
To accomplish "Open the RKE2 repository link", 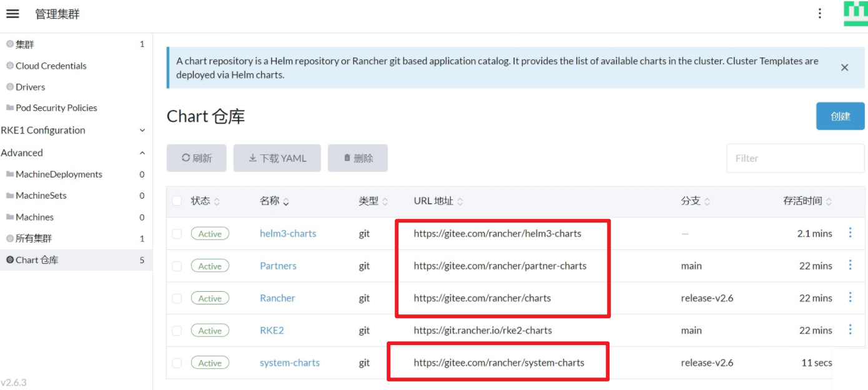I will coord(272,330).
